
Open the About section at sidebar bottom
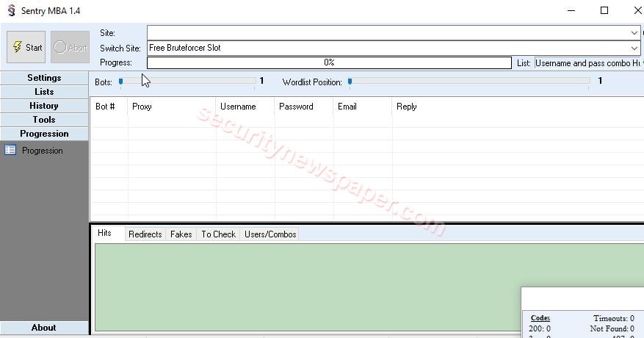44,328
